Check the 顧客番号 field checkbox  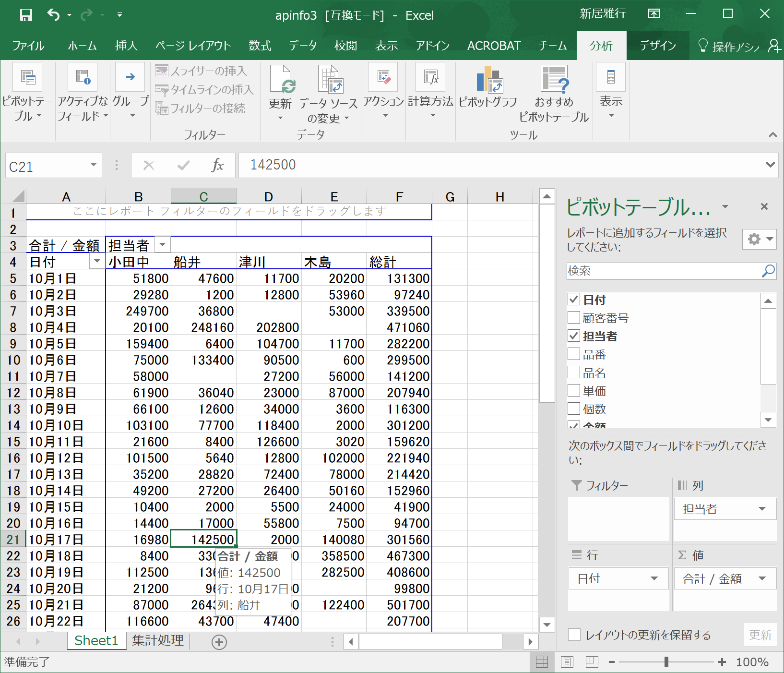click(x=574, y=318)
